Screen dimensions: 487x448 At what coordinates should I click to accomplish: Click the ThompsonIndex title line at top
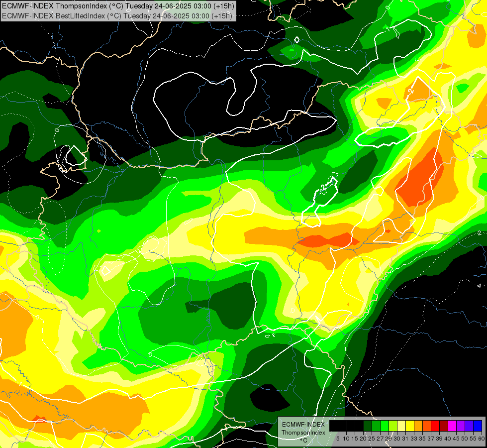point(118,5)
